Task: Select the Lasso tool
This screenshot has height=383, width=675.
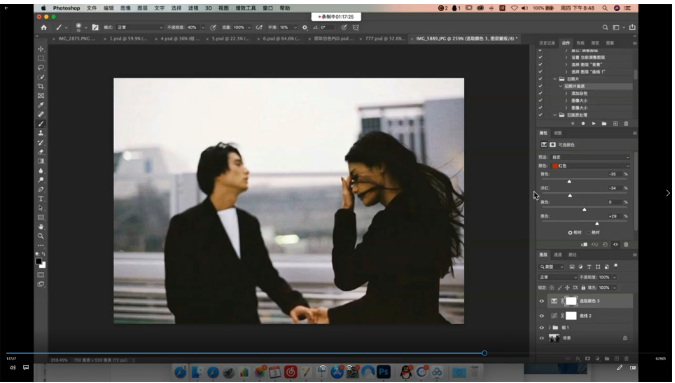Action: coord(41,68)
